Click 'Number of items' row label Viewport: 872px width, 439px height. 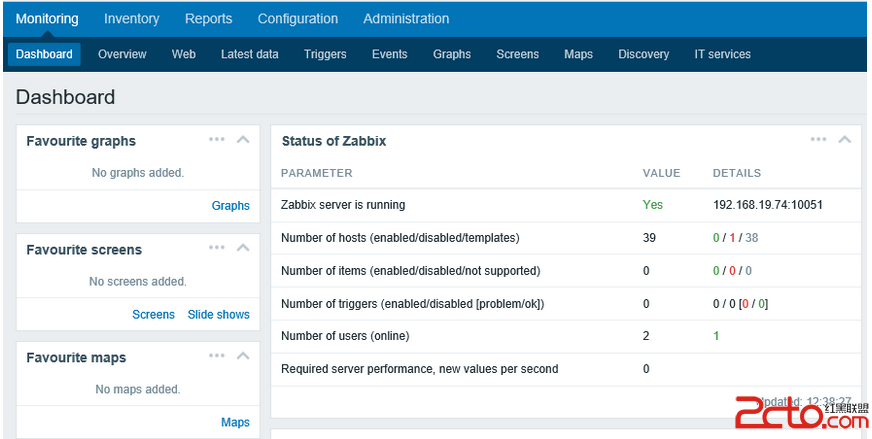(x=410, y=271)
